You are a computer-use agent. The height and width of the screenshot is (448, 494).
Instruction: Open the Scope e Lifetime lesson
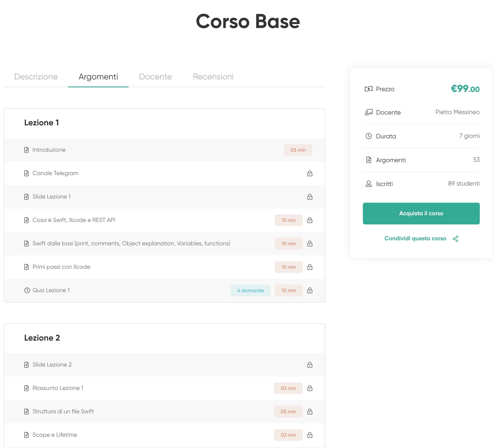[x=55, y=435]
